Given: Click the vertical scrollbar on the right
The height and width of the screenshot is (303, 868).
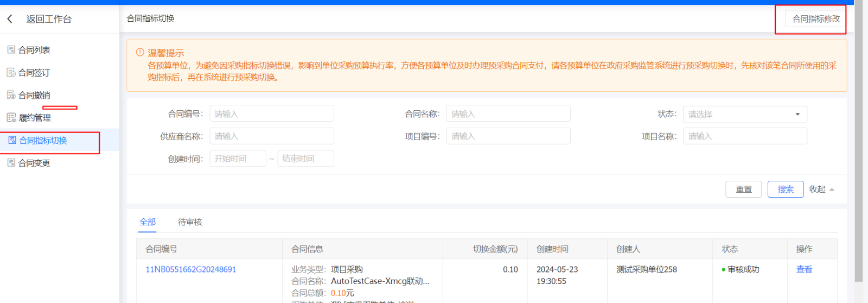Looking at the screenshot, I should [858, 141].
